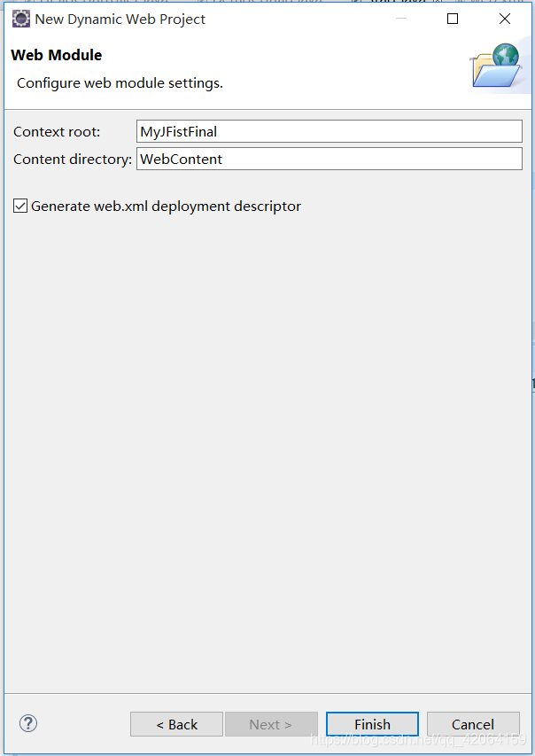535x756 pixels.
Task: Go back with the Back button
Action: [176, 724]
